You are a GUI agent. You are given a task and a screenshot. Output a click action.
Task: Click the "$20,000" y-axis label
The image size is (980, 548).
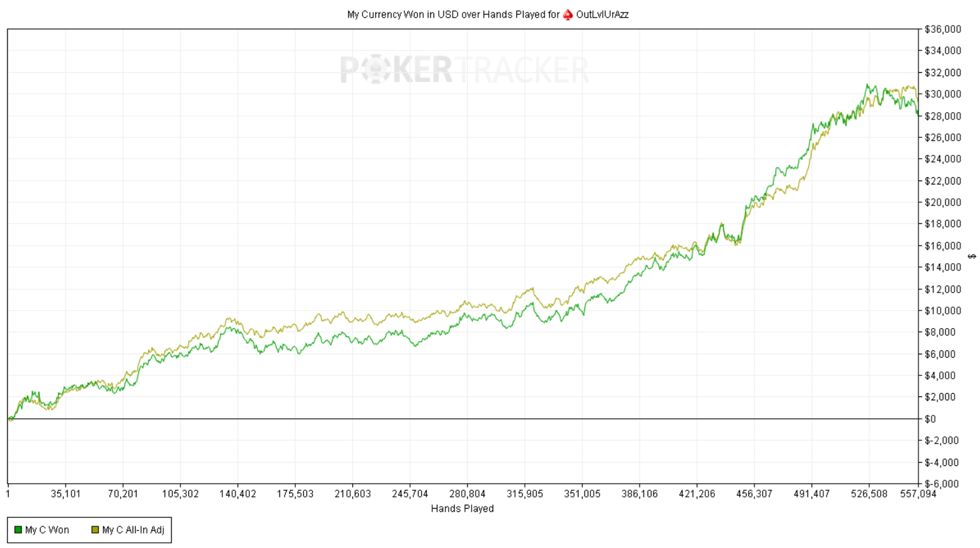tap(943, 202)
